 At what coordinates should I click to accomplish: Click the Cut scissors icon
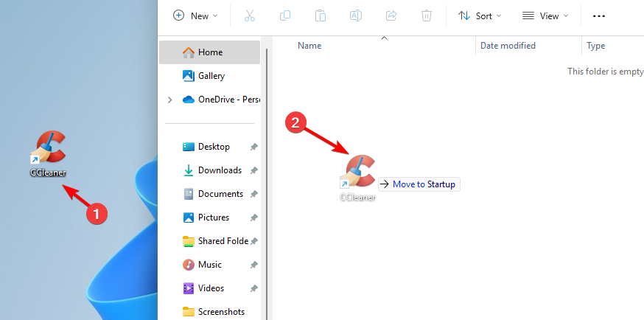tap(249, 16)
